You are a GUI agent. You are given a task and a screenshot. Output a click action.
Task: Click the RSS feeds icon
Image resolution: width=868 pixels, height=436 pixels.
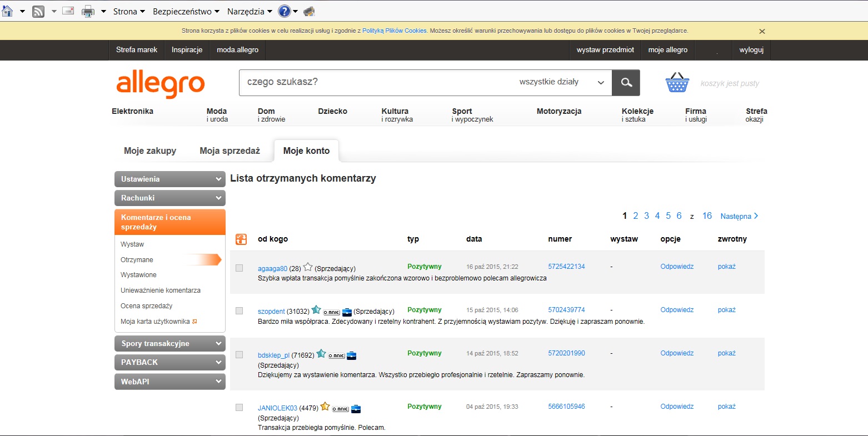38,11
